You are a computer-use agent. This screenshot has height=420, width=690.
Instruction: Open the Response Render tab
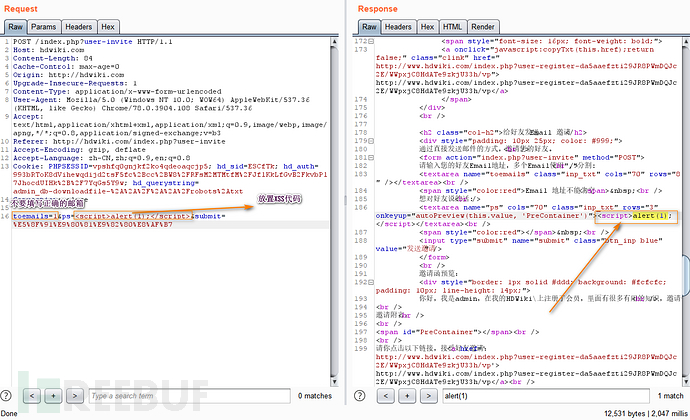click(483, 27)
